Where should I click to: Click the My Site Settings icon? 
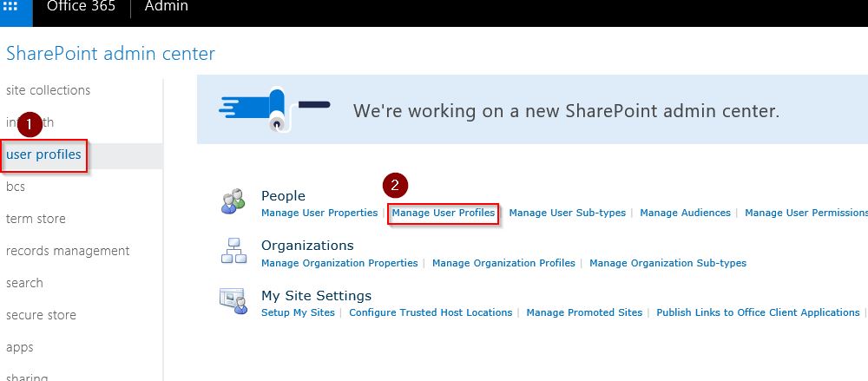tap(233, 300)
